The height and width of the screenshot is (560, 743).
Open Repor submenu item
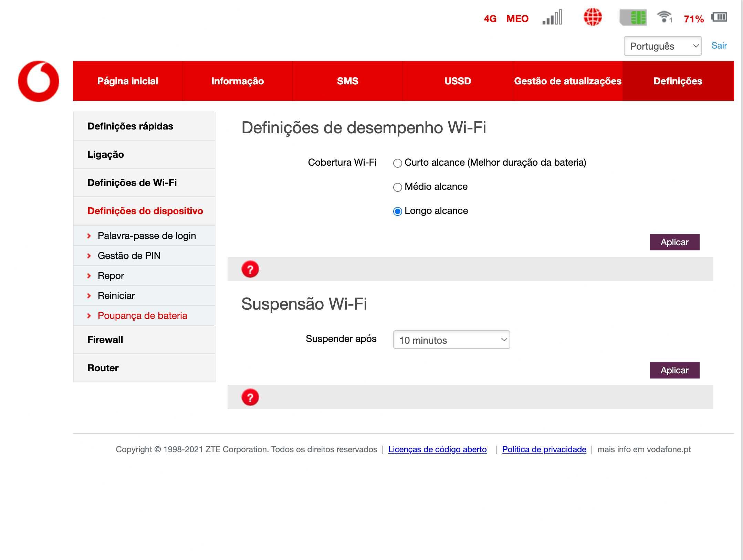coord(144,276)
